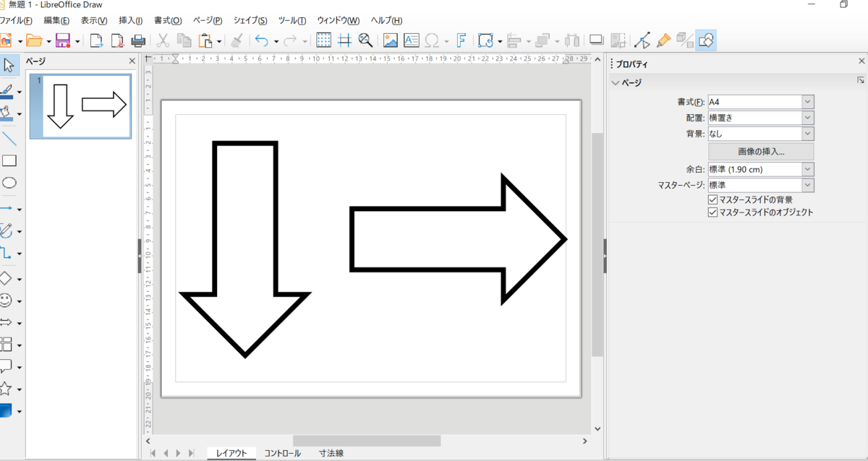Open the シェイプ(S) menu

(250, 20)
